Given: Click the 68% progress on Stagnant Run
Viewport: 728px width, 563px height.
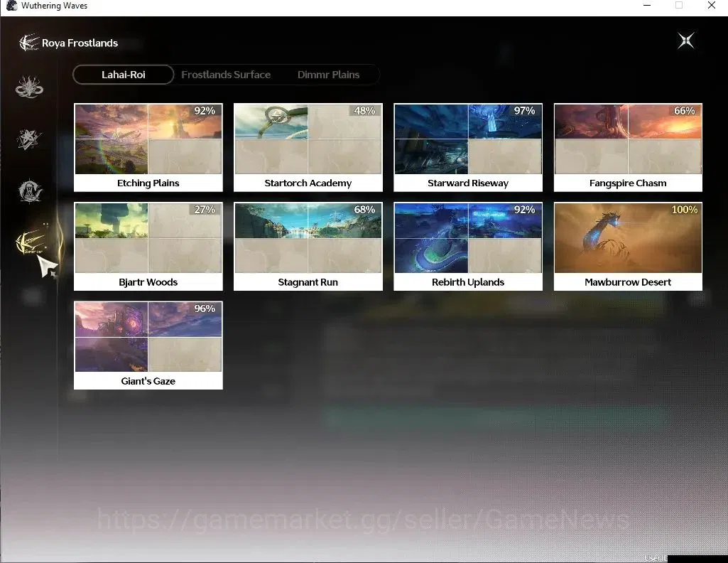Looking at the screenshot, I should point(364,210).
